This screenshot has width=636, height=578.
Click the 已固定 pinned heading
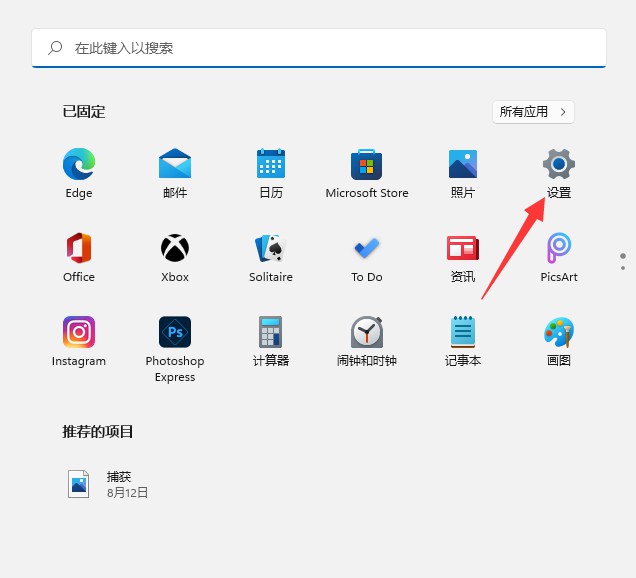pyautogui.click(x=84, y=112)
